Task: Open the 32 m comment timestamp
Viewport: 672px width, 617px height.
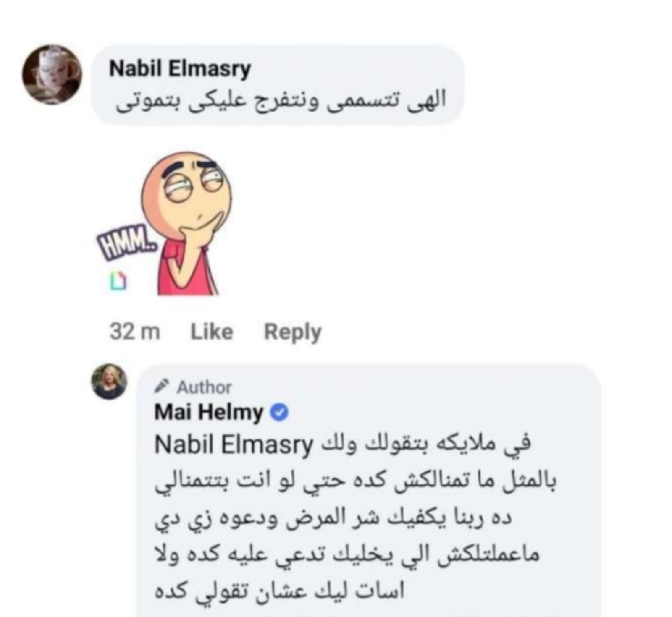Action: [135, 332]
